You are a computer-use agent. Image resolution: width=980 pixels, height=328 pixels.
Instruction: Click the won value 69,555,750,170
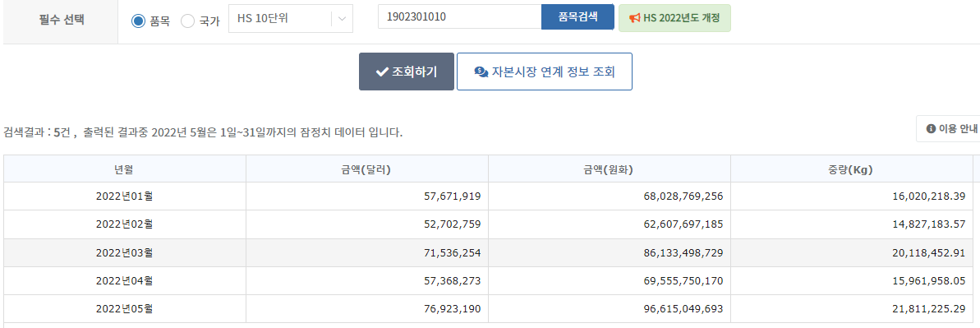pyautogui.click(x=683, y=281)
